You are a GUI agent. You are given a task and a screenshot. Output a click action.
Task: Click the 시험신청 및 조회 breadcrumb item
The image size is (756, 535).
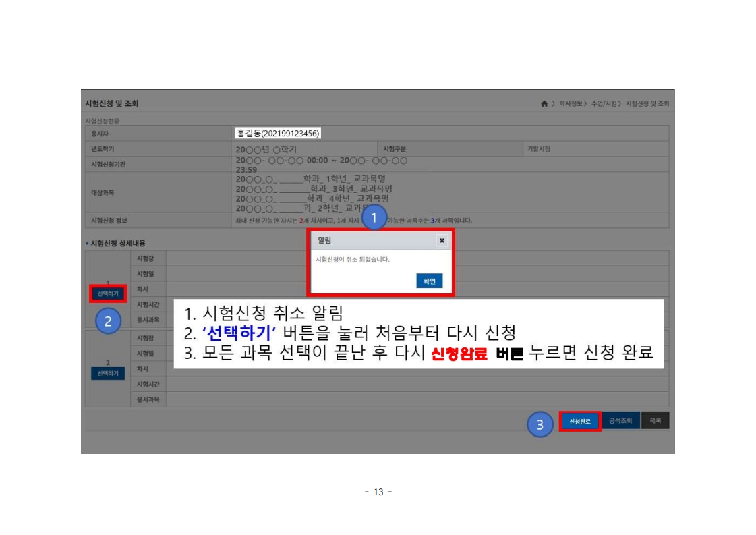coord(647,103)
